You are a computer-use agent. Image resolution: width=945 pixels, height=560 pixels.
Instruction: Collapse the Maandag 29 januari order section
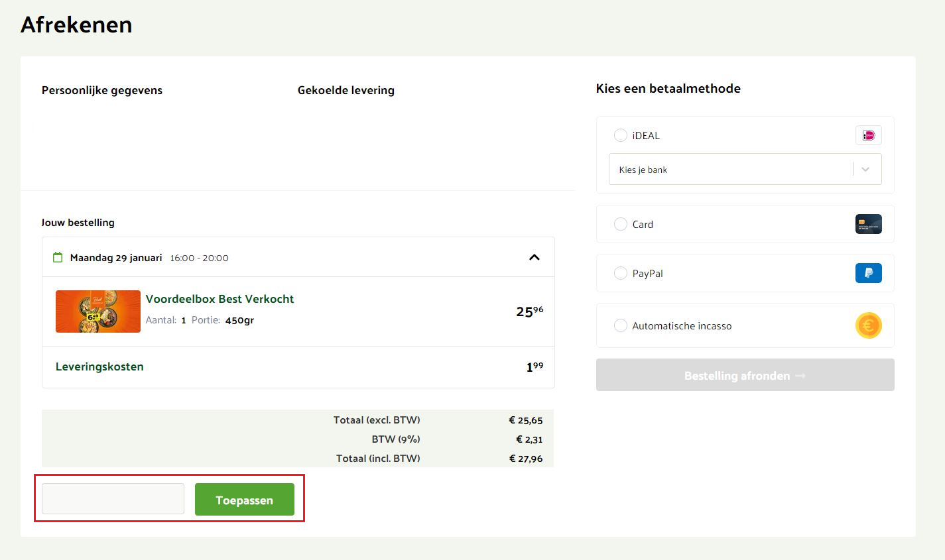click(x=534, y=257)
